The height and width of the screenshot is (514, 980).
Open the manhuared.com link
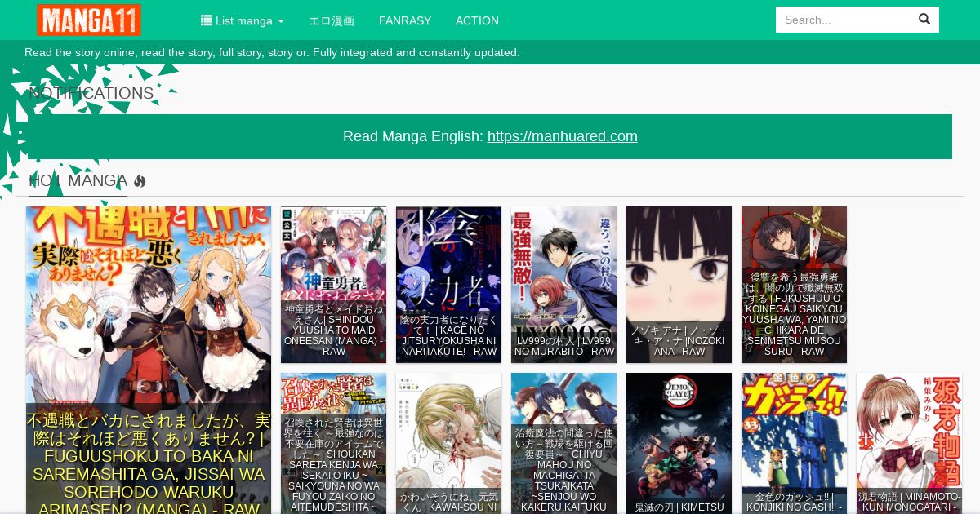(x=563, y=136)
